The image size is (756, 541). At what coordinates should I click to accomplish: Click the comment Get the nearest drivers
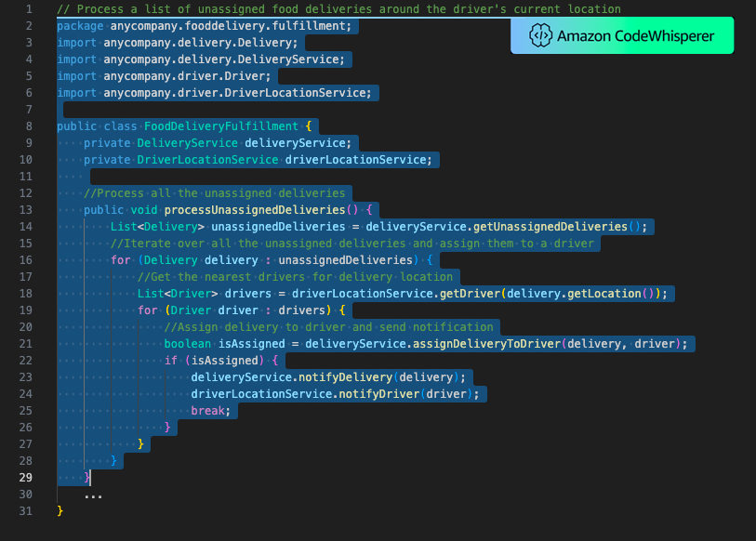[295, 277]
